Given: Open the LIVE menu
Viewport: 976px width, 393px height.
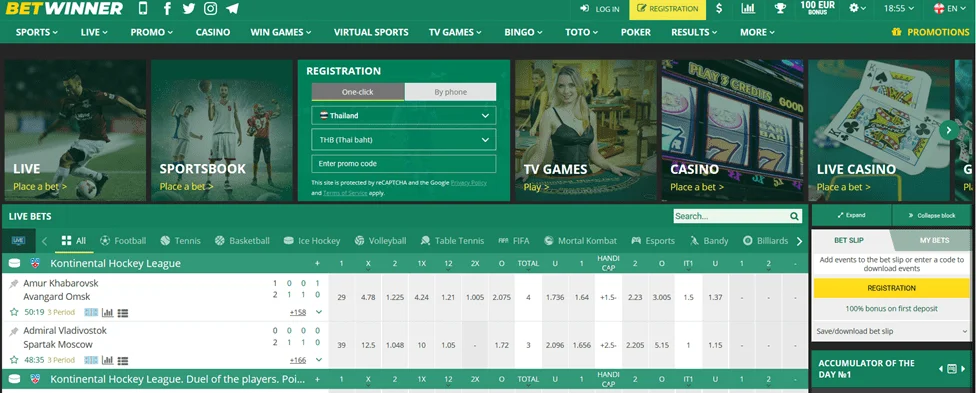Looking at the screenshot, I should [94, 32].
